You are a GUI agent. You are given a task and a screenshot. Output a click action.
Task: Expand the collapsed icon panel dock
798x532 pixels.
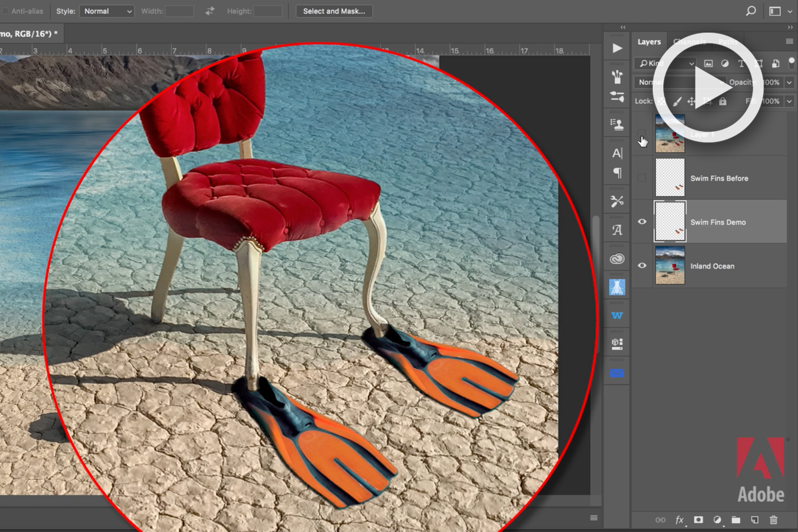[x=623, y=27]
